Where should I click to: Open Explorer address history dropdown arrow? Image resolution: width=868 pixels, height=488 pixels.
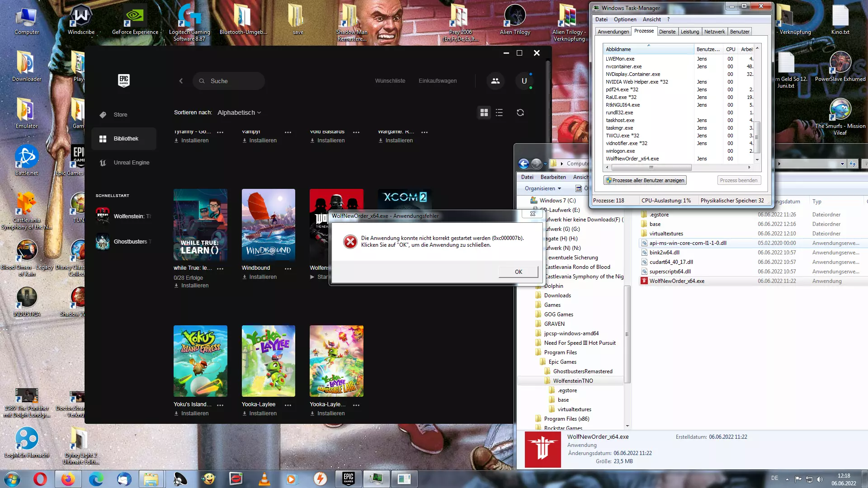click(842, 164)
